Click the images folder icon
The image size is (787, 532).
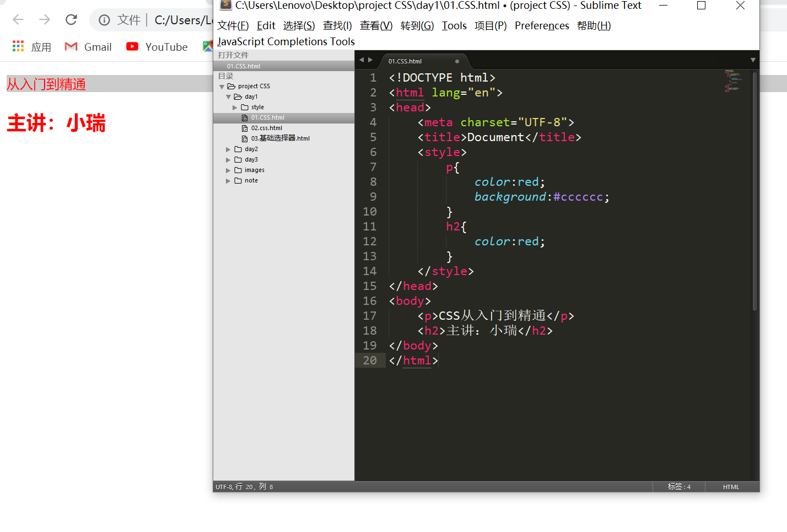238,170
